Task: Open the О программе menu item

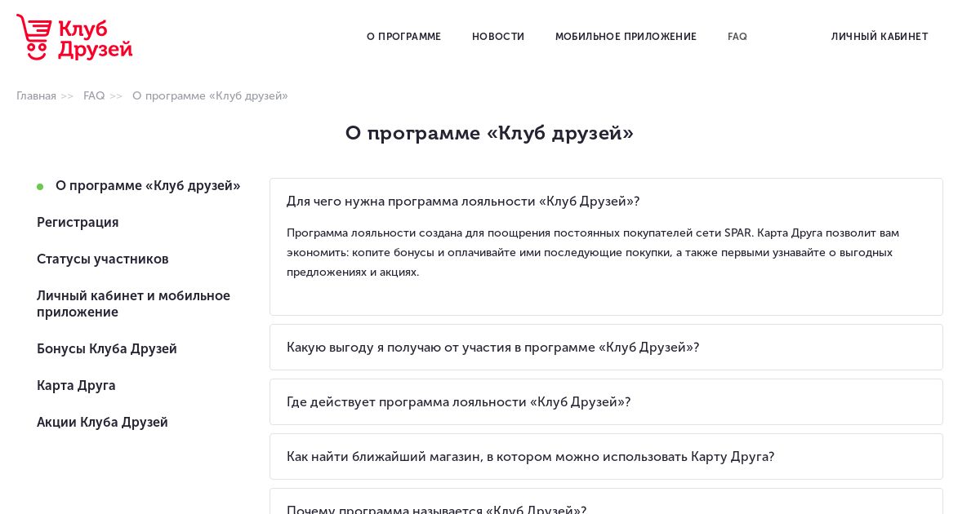Action: pyautogui.click(x=403, y=37)
